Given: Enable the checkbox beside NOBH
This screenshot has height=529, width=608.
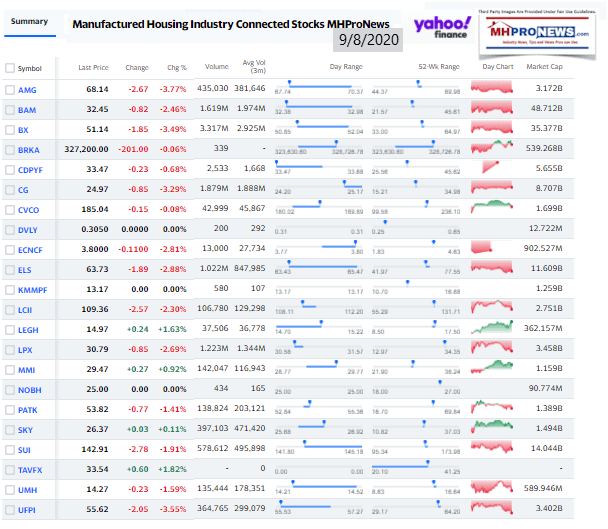Looking at the screenshot, I should coord(10,390).
